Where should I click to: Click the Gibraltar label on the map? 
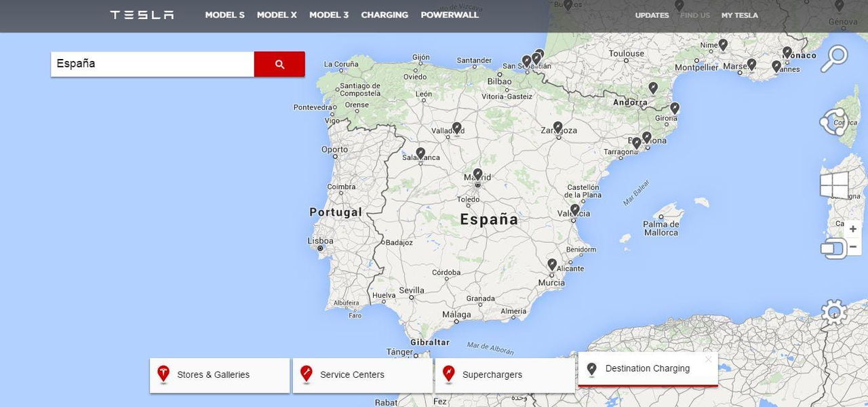coord(430,343)
